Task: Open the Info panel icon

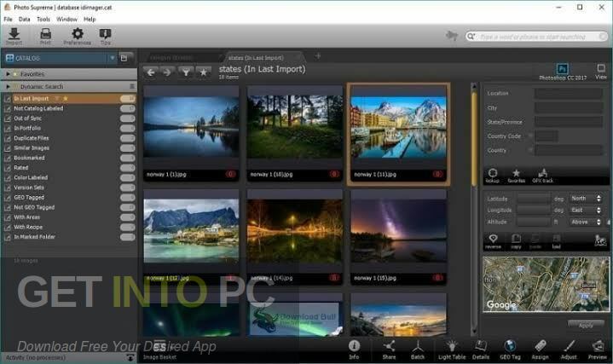Action: pyautogui.click(x=354, y=350)
